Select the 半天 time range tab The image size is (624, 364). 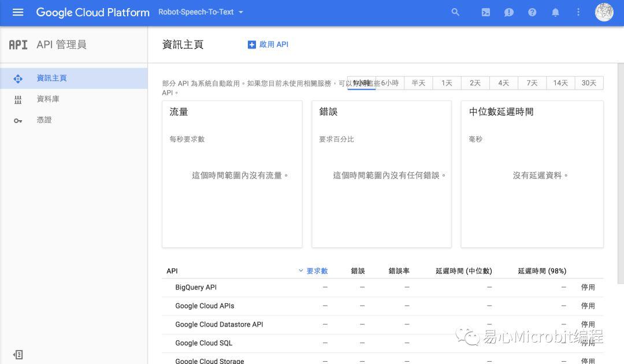[x=418, y=83]
